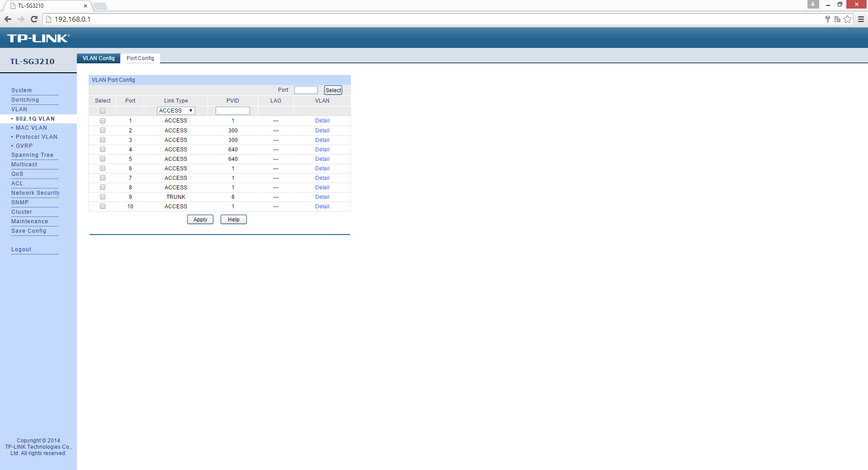Viewport: 868px width, 470px height.
Task: Open MAC VLAN in the sidebar
Action: tap(31, 128)
